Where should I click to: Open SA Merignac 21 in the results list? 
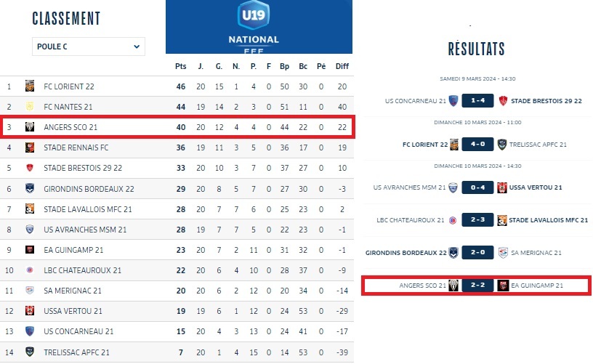(536, 253)
